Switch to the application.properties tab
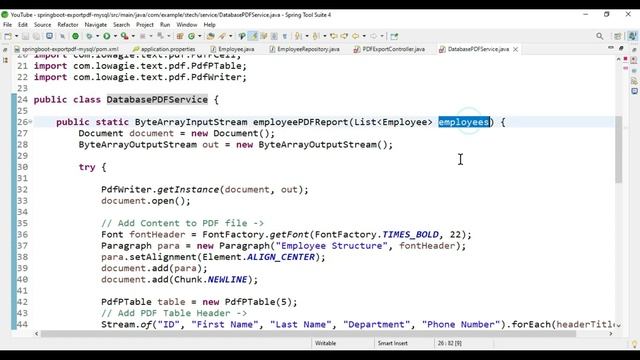Screen dimensions: 640x360 (x=164, y=49)
